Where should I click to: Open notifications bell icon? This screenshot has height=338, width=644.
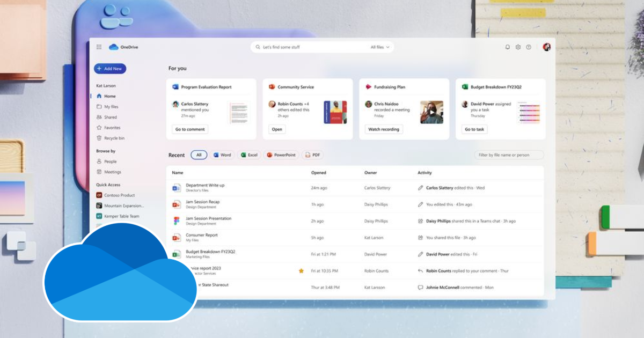508,47
